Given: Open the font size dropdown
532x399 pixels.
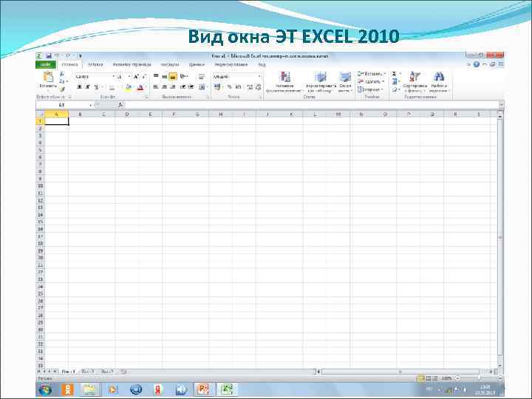Looking at the screenshot, I should pos(129,77).
